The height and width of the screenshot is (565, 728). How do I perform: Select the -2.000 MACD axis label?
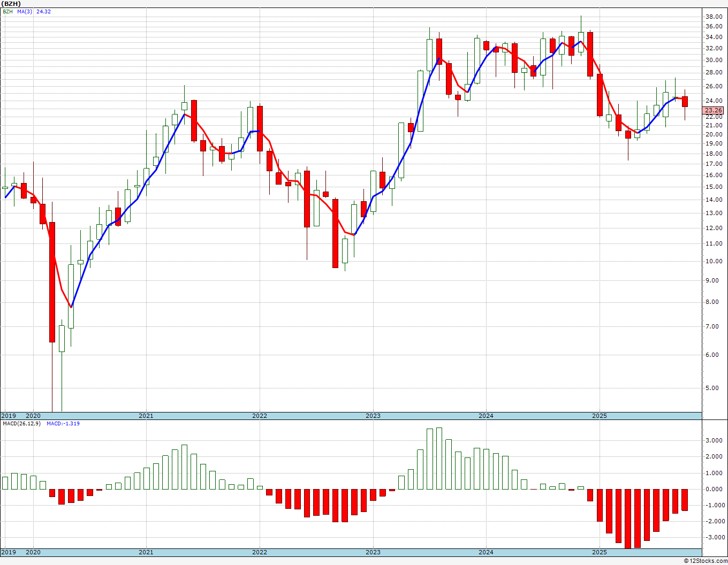715,521
